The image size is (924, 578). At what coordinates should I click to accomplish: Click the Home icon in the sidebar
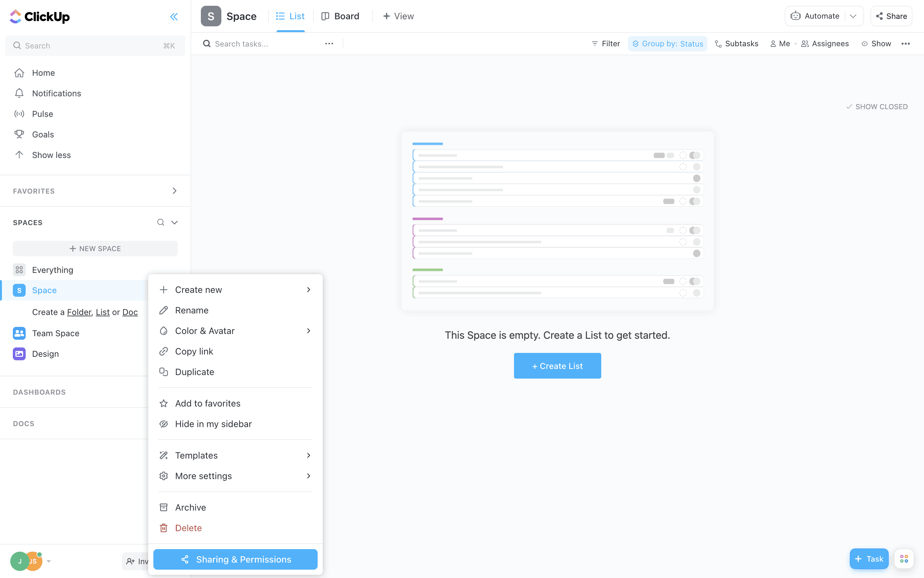(x=19, y=73)
